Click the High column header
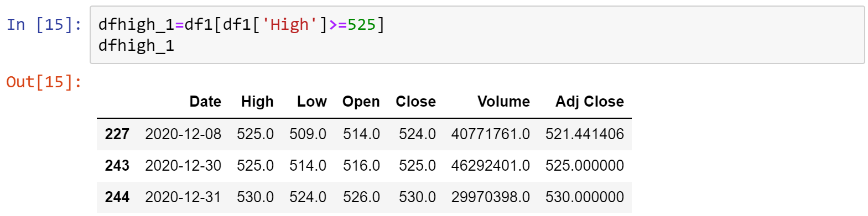This screenshot has width=868, height=216. tap(257, 102)
